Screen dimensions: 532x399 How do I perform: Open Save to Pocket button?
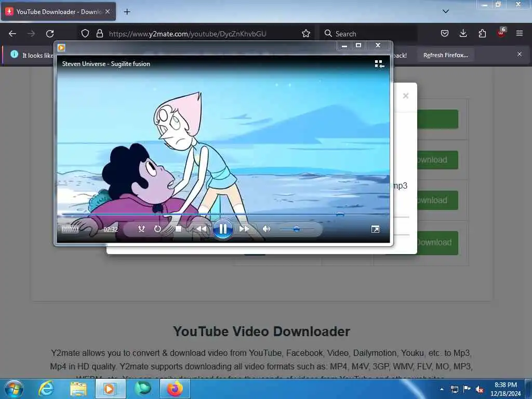click(445, 33)
